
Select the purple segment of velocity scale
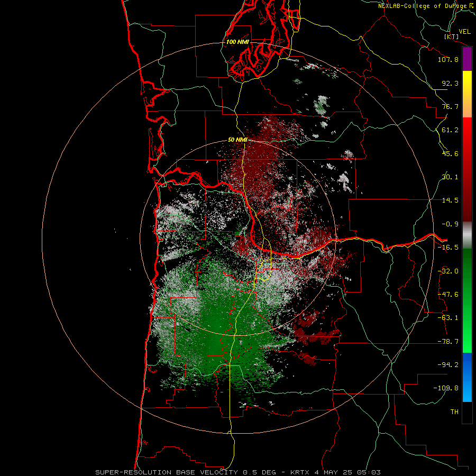click(467, 59)
